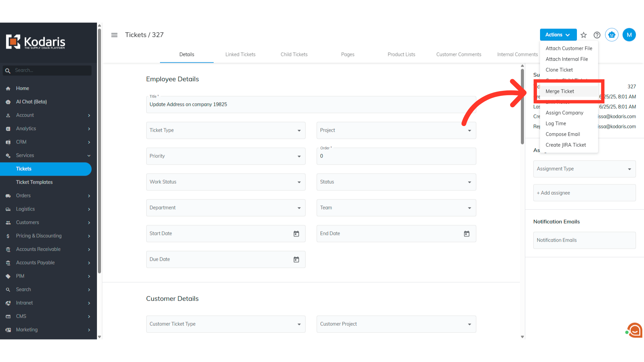The width and height of the screenshot is (644, 362).
Task: Click the Title input field
Action: pos(311,105)
